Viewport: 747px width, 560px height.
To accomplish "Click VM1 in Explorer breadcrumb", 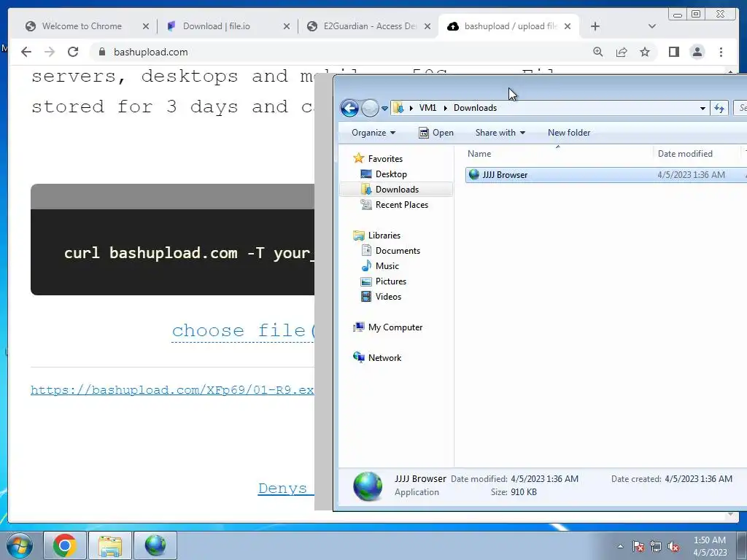I will tap(427, 108).
